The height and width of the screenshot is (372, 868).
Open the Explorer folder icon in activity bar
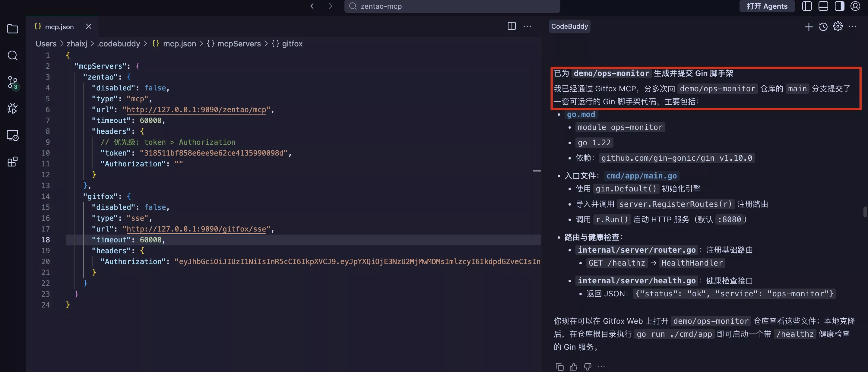point(12,29)
